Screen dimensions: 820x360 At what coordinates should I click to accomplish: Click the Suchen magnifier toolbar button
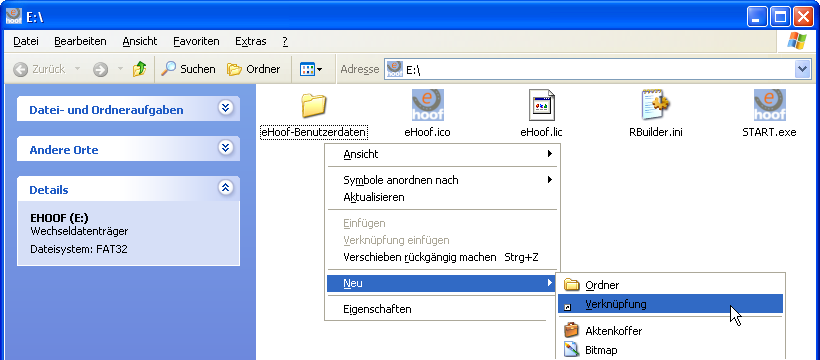point(188,69)
